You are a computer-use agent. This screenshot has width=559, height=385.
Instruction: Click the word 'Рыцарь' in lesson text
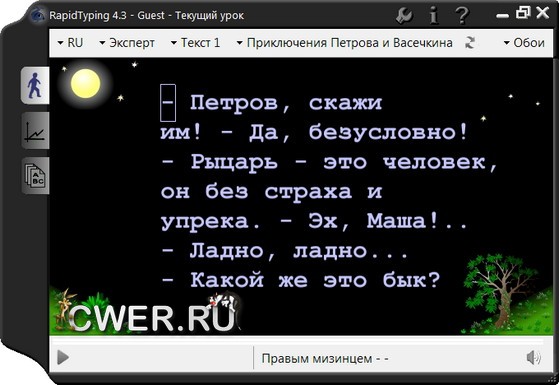[234, 163]
